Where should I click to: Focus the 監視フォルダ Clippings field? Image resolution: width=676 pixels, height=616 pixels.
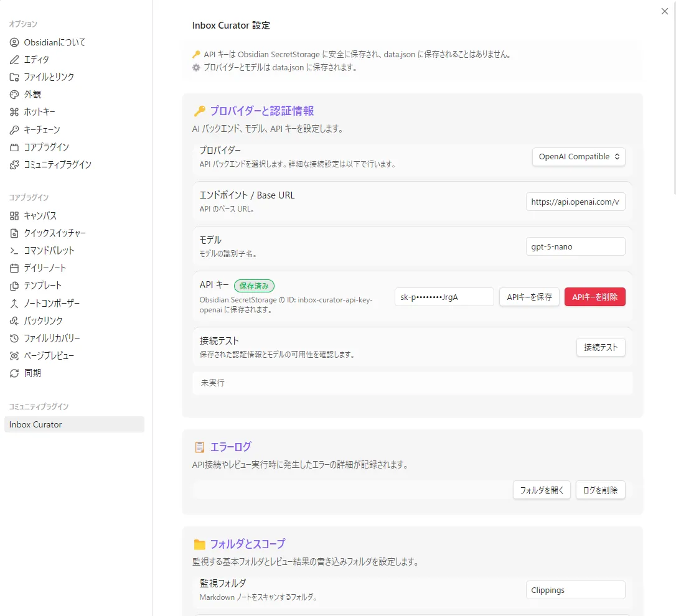(x=575, y=590)
